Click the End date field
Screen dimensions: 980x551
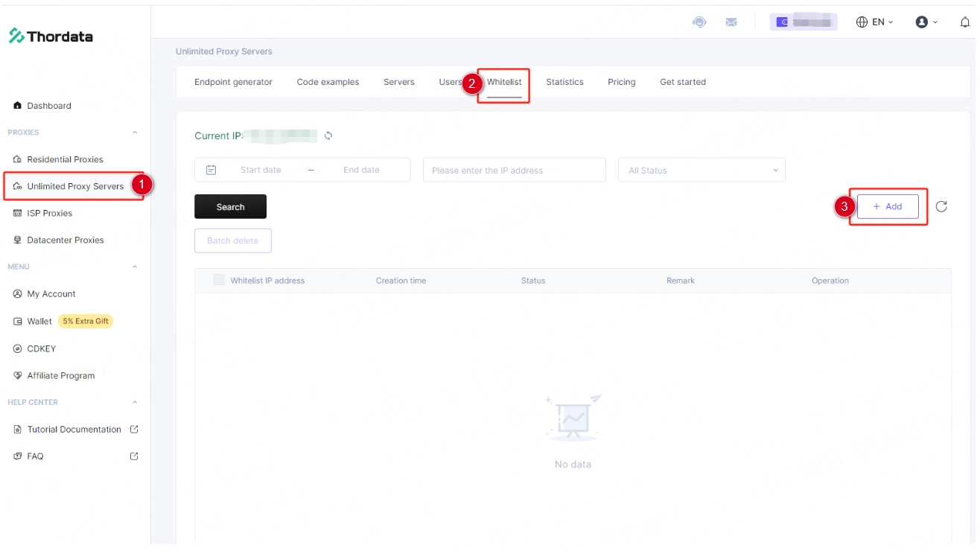pyautogui.click(x=361, y=170)
